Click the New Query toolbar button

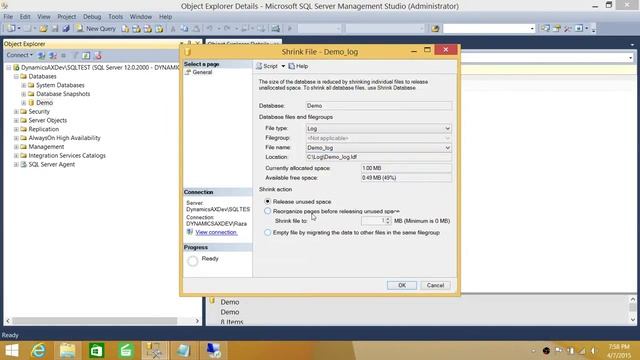coord(96,29)
